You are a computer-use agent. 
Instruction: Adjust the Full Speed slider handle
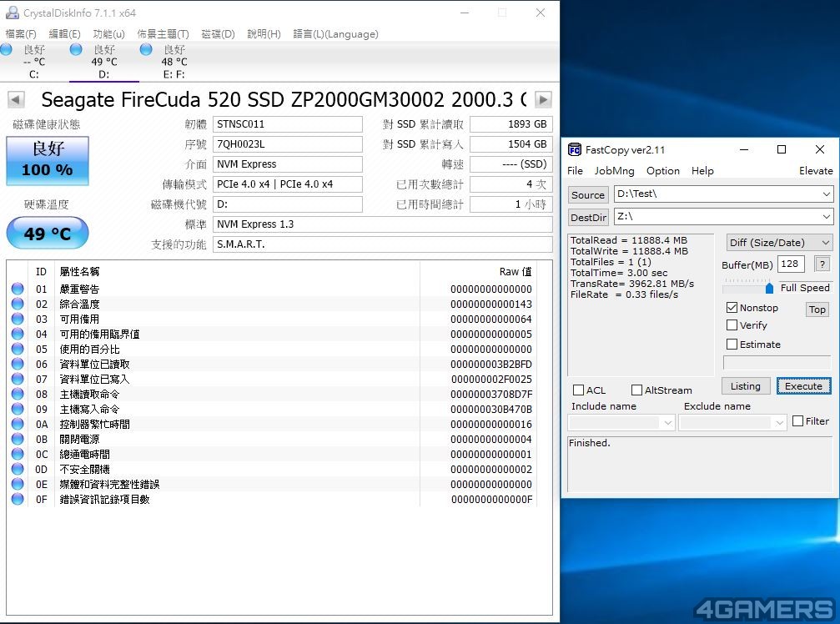769,288
